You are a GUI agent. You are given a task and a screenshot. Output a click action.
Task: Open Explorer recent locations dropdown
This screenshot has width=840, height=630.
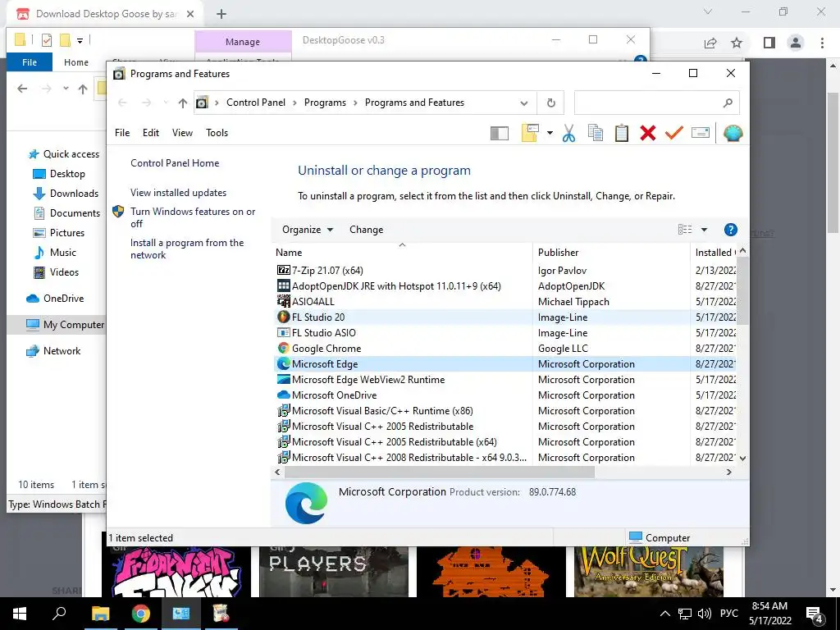pos(66,89)
